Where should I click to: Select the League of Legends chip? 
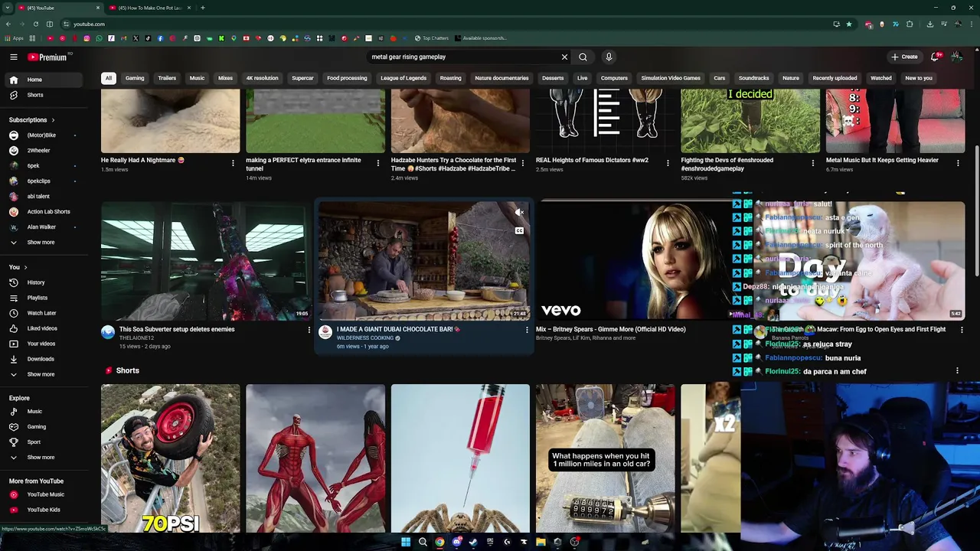click(403, 78)
